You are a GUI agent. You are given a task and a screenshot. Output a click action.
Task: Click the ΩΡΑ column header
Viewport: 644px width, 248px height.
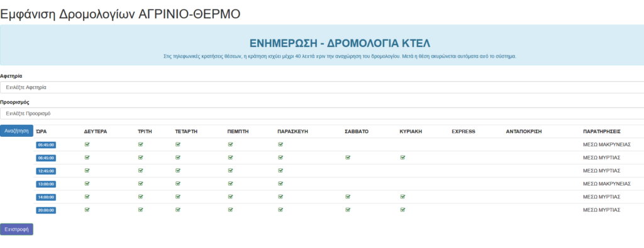pyautogui.click(x=41, y=132)
